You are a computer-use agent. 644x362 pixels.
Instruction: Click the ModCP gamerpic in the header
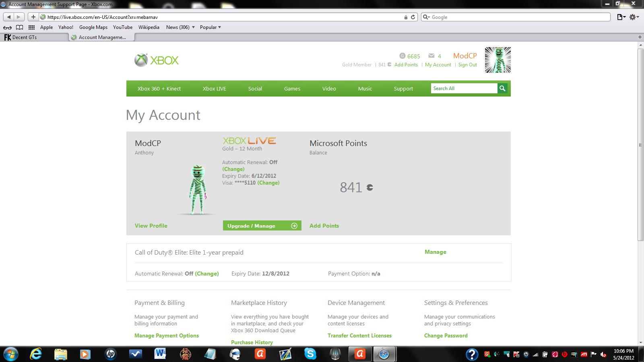click(x=497, y=60)
